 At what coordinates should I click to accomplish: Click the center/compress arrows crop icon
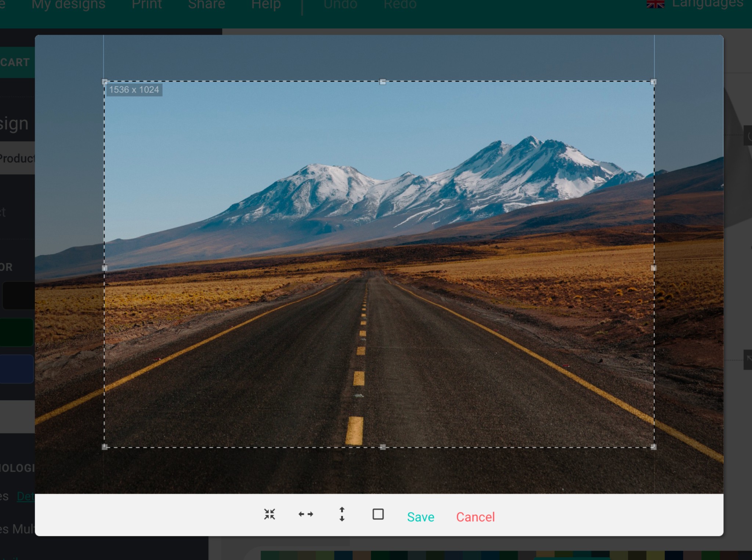270,514
